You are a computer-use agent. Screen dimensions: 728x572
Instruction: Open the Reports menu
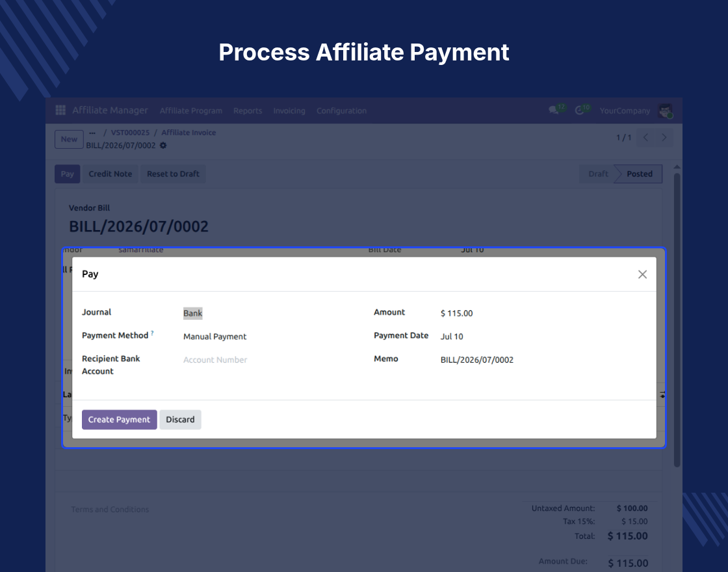[x=248, y=110]
